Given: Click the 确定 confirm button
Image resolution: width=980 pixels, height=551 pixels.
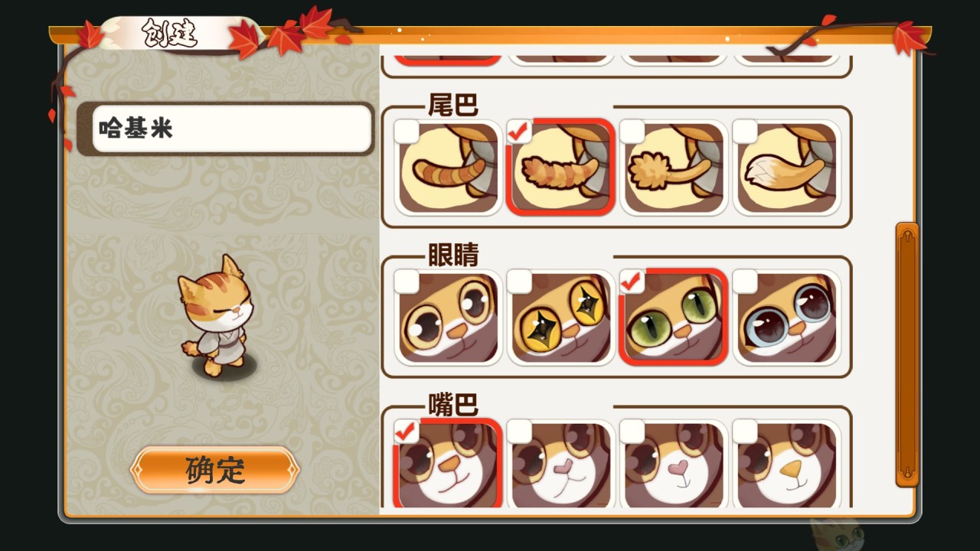Looking at the screenshot, I should (214, 470).
